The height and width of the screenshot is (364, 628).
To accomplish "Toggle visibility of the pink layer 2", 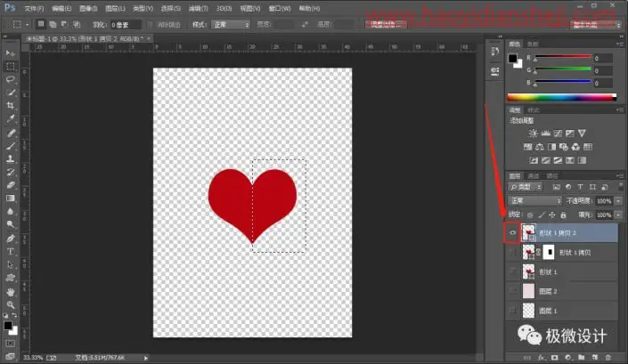I will pyautogui.click(x=513, y=291).
